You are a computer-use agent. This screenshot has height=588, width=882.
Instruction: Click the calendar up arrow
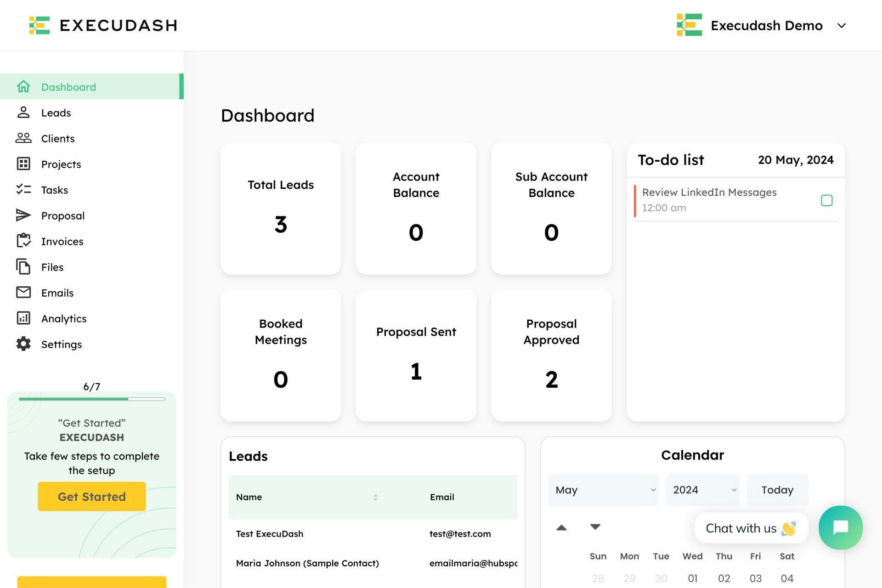pos(561,527)
